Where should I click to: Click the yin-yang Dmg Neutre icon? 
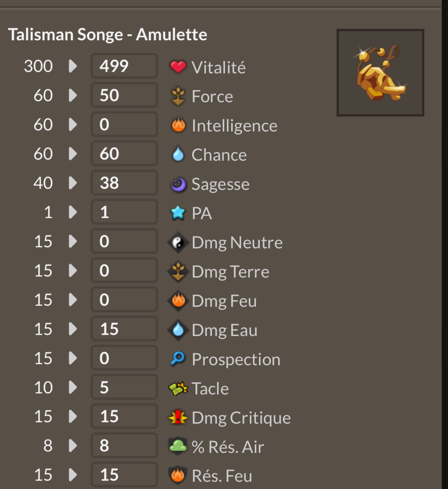coord(178,243)
